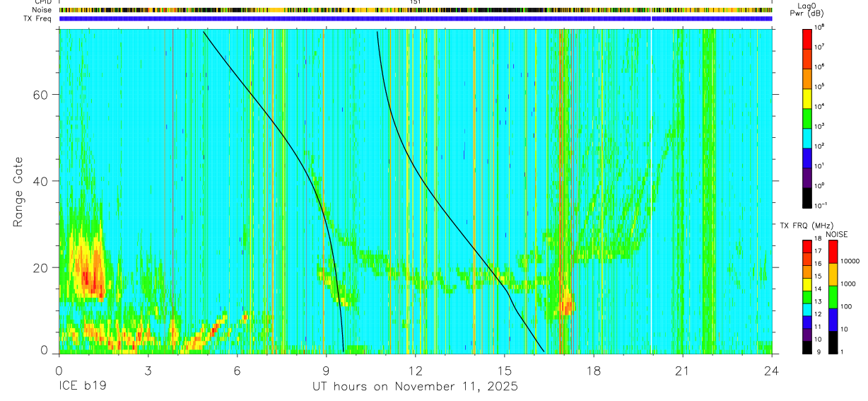
Task: Click the 10^2 label on power colorbar
Action: 819,146
